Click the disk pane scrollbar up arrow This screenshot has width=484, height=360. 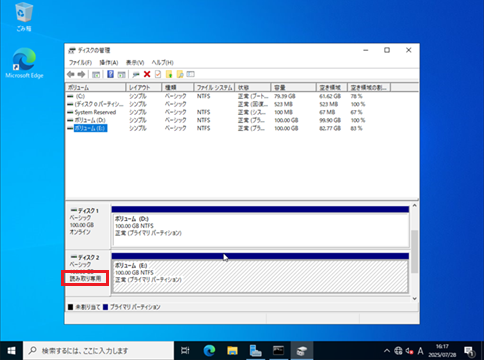pyautogui.click(x=414, y=206)
